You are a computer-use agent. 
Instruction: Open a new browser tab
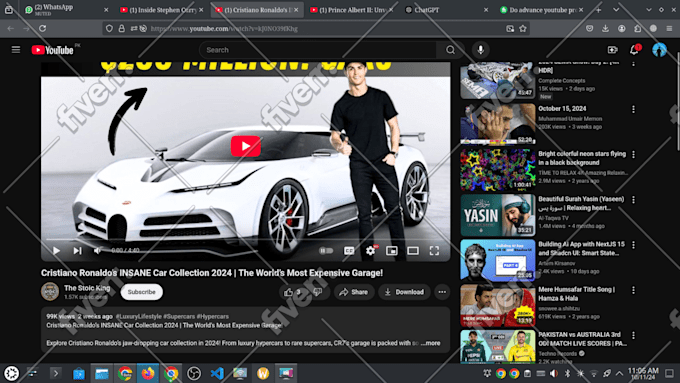point(598,10)
